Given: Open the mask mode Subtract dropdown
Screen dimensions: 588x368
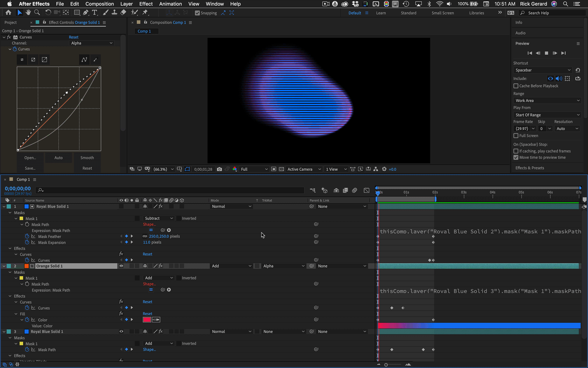Looking at the screenshot, I should point(159,218).
